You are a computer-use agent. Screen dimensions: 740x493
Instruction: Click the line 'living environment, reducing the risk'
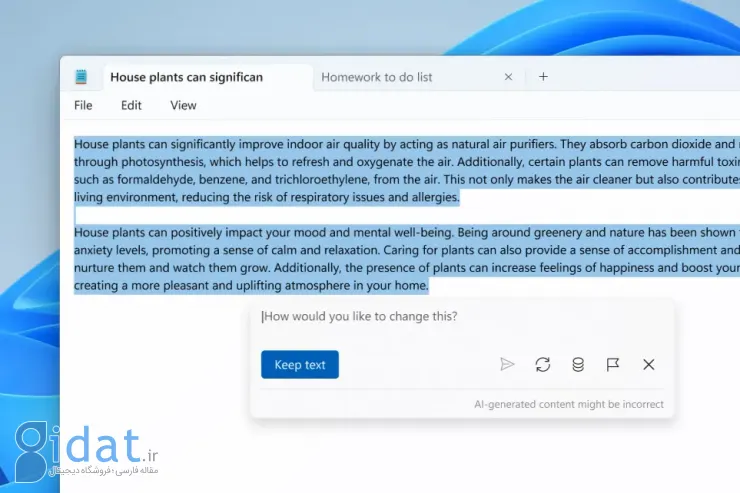(267, 197)
